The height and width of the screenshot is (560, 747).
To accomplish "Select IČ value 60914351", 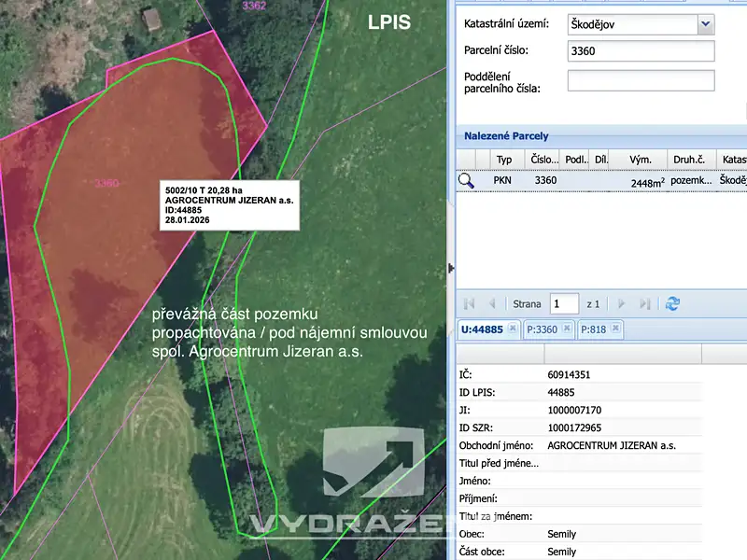I will [569, 375].
